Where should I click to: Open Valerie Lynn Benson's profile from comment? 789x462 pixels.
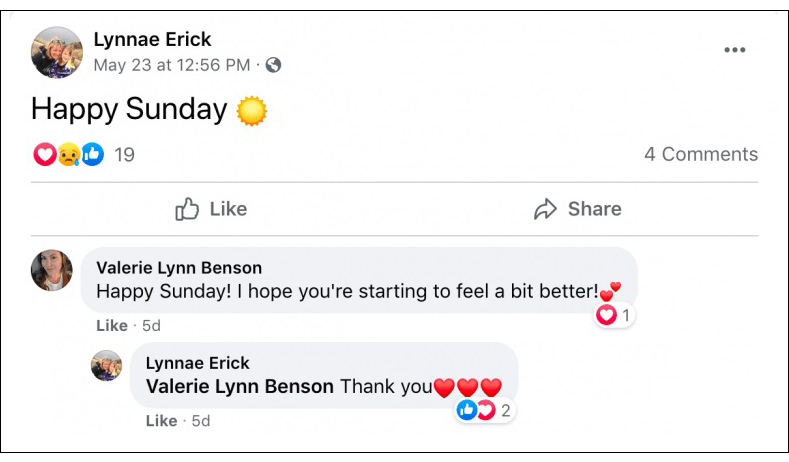click(179, 267)
